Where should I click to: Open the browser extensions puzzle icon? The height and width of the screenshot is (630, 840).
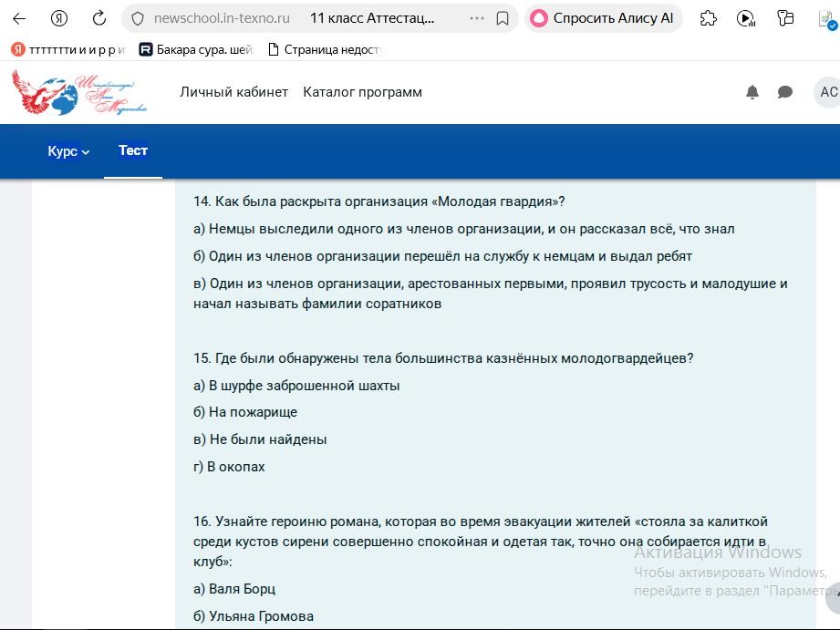pos(709,19)
